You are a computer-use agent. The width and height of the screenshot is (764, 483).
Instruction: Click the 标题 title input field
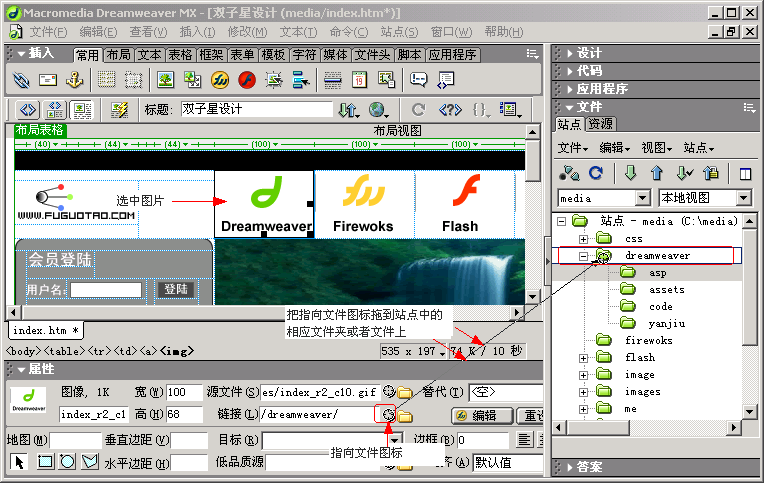point(256,109)
